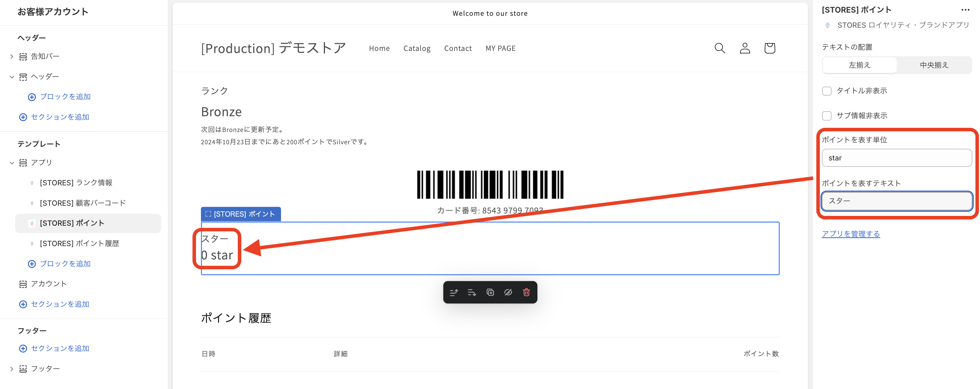Open the shopping cart icon in preview
This screenshot has width=980, height=389.
769,48
